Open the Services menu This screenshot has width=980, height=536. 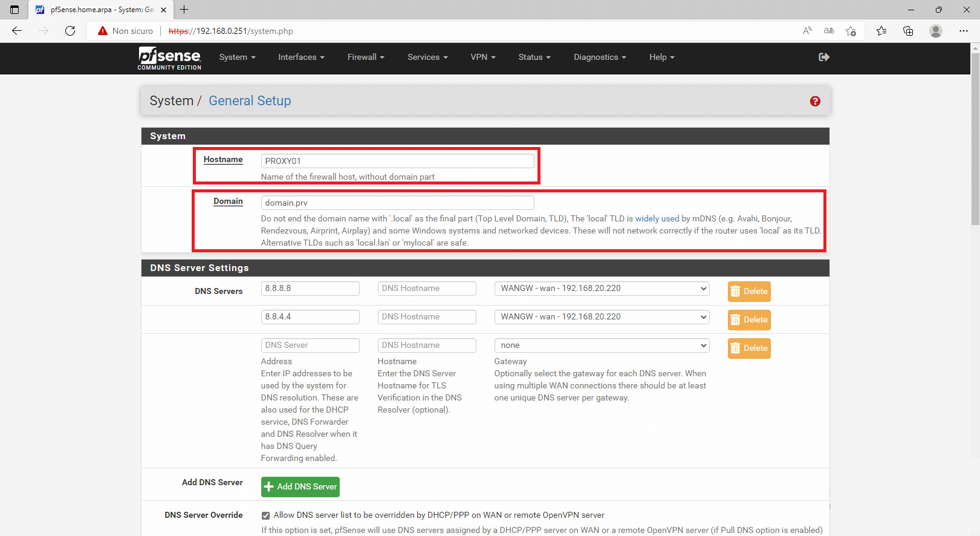427,57
